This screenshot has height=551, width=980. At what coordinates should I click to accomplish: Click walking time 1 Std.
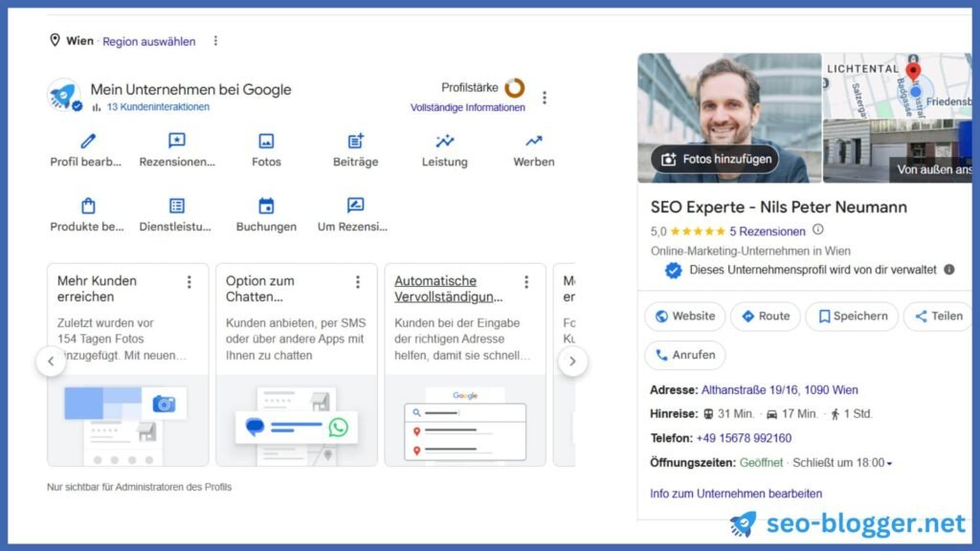[x=851, y=413]
